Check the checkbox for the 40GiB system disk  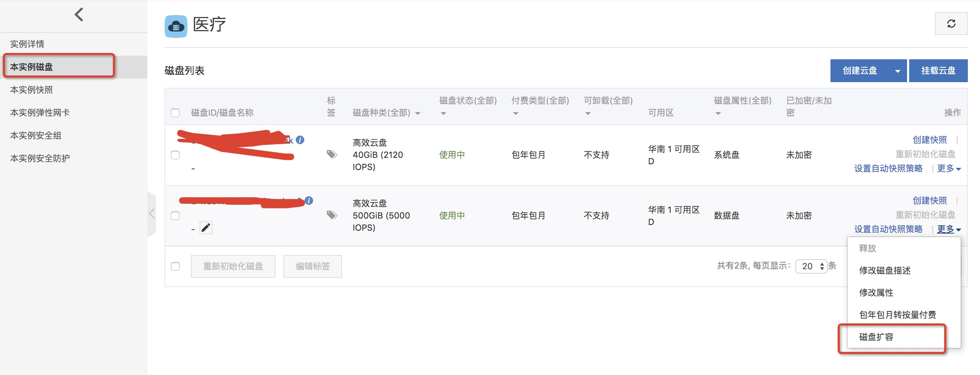[x=175, y=155]
